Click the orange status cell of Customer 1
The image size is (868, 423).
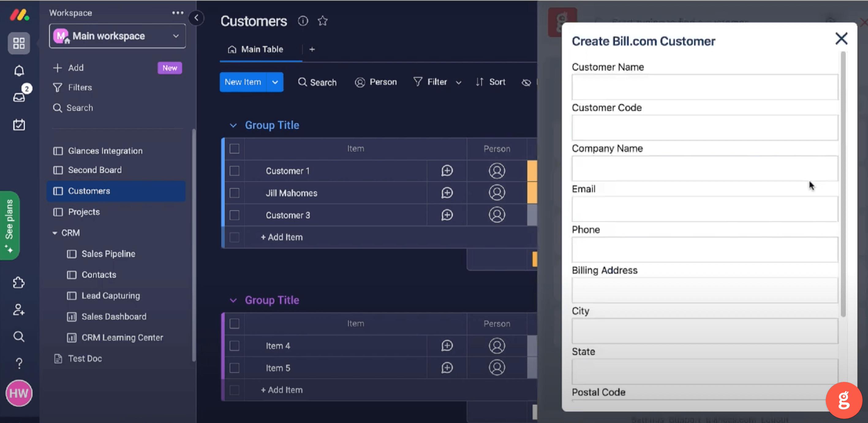coord(532,171)
